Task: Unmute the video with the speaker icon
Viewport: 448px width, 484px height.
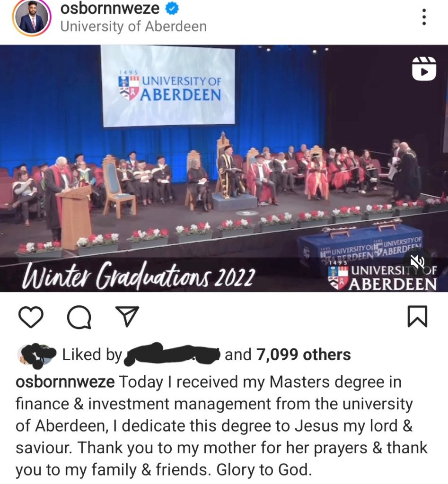Action: [419, 261]
